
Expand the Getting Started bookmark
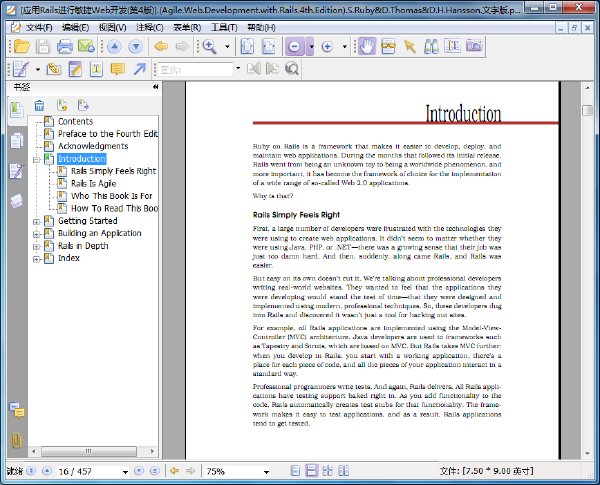[x=37, y=221]
